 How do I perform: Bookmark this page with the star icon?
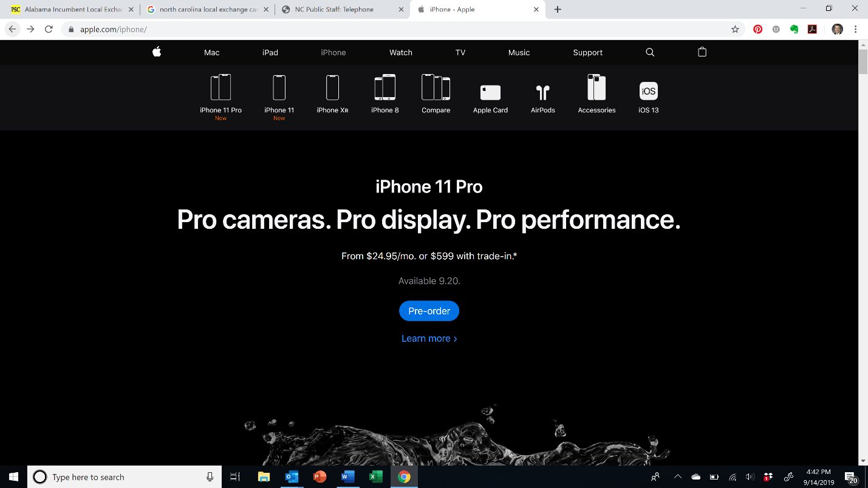tap(735, 29)
